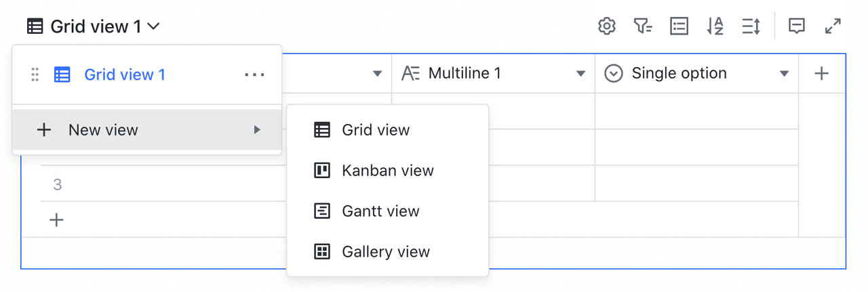Click the A-Z sort icon
The image size is (868, 292).
point(715,26)
